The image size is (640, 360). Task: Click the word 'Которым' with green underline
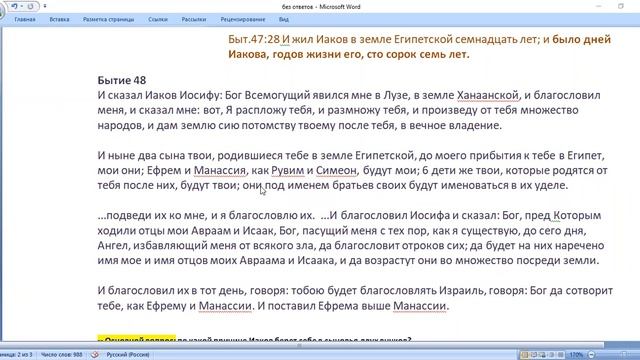577,216
